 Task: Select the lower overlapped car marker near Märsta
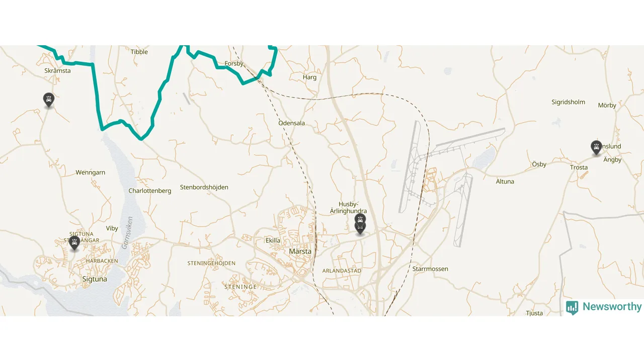[360, 229]
